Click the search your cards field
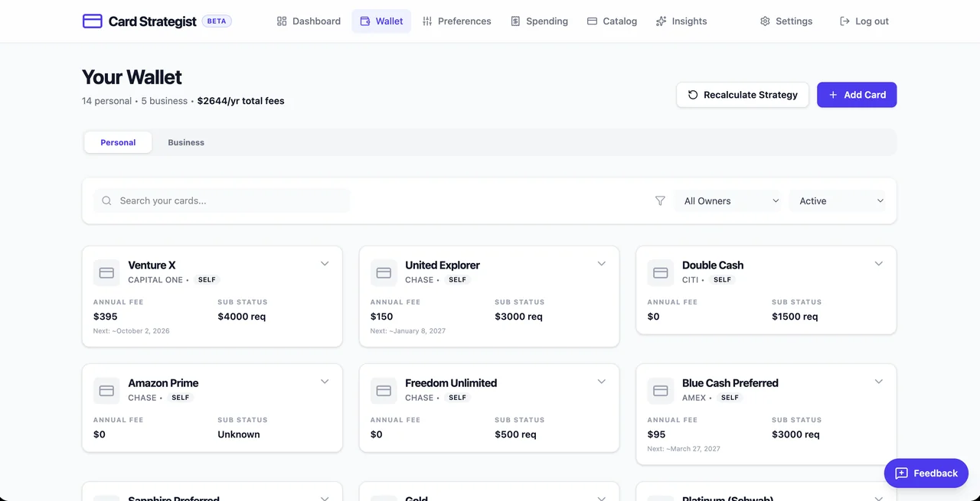 [x=222, y=201]
